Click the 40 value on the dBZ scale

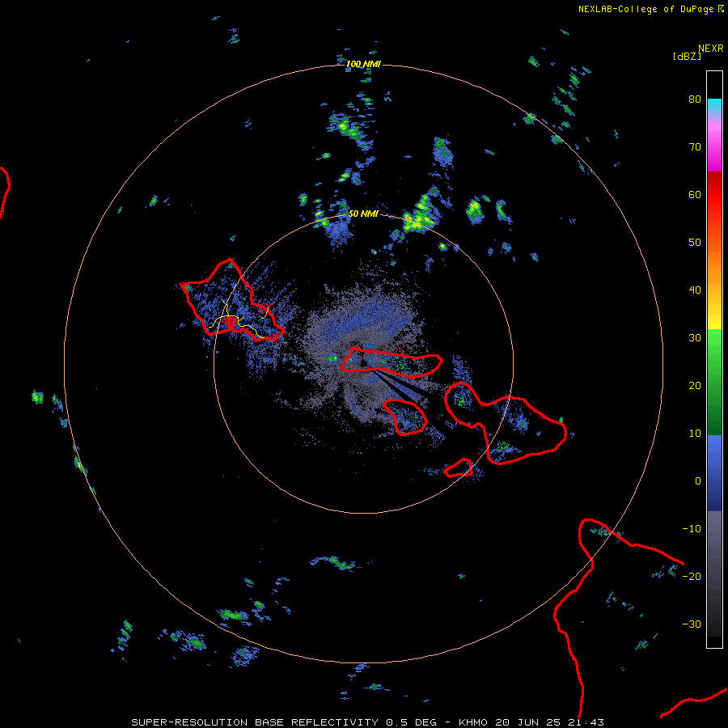[695, 290]
